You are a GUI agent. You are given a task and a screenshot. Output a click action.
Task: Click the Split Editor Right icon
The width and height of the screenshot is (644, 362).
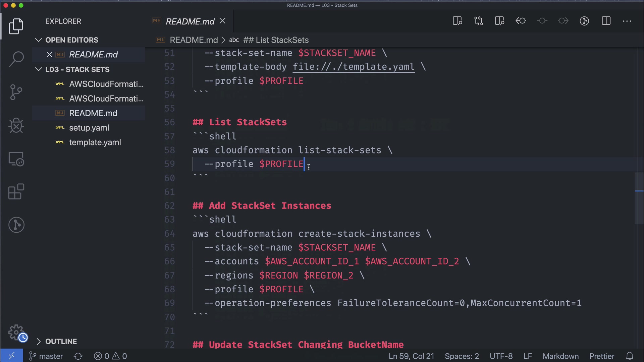[606, 21]
